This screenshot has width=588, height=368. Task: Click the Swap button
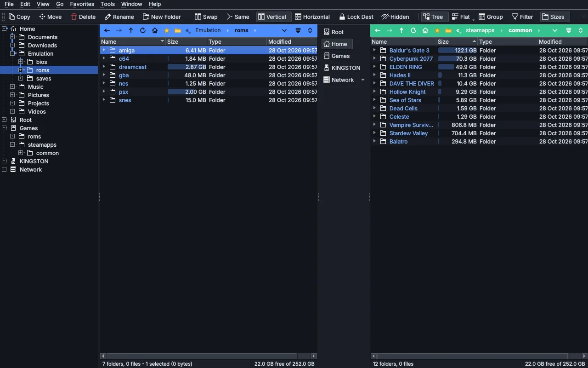pyautogui.click(x=206, y=17)
